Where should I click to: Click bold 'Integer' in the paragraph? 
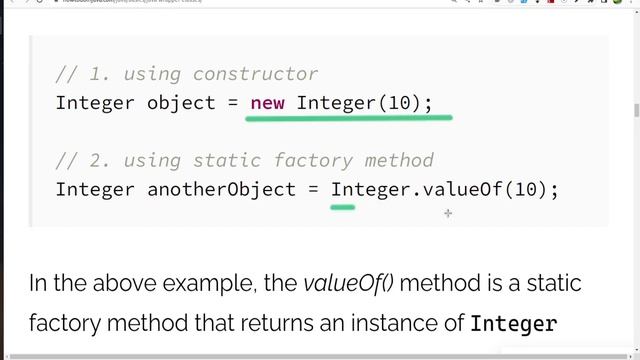(514, 324)
